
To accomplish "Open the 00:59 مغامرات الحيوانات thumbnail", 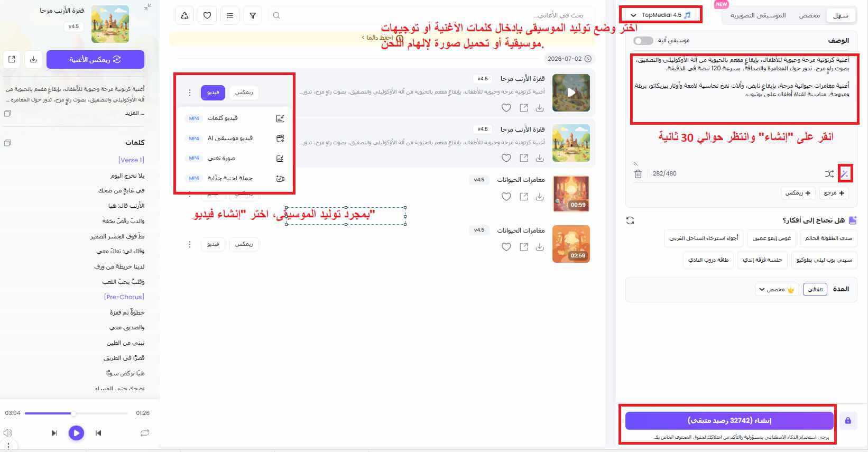I will (x=571, y=193).
